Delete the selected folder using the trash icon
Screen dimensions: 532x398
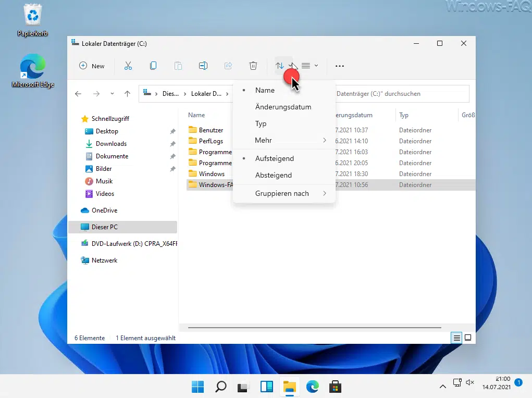point(253,66)
